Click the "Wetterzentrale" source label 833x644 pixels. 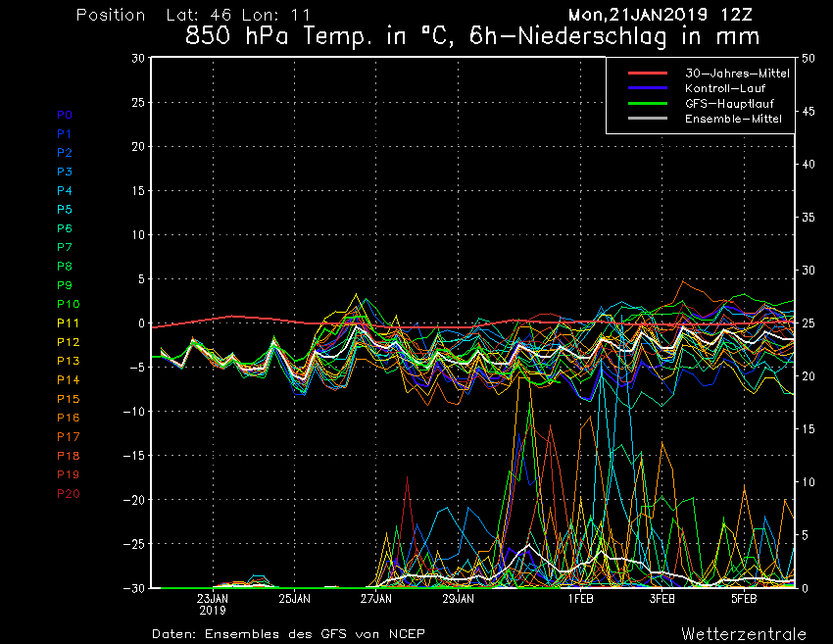click(x=744, y=634)
